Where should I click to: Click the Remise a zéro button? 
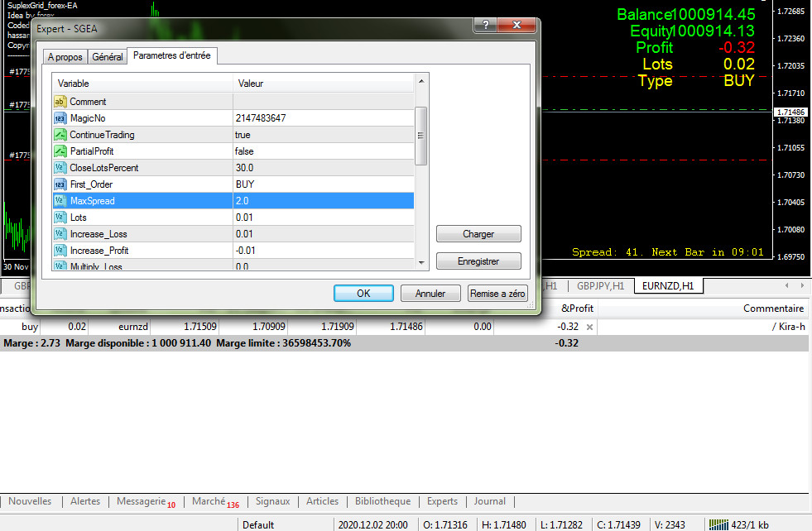[497, 294]
